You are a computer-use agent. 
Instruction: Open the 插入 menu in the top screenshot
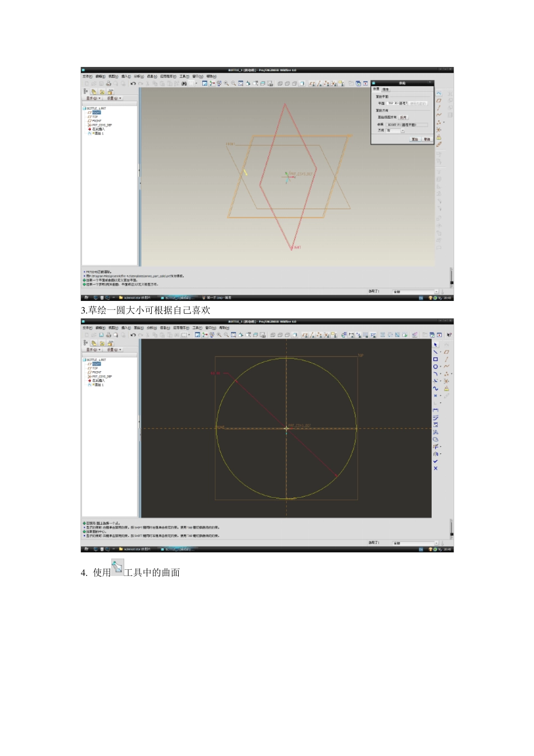pyautogui.click(x=126, y=76)
